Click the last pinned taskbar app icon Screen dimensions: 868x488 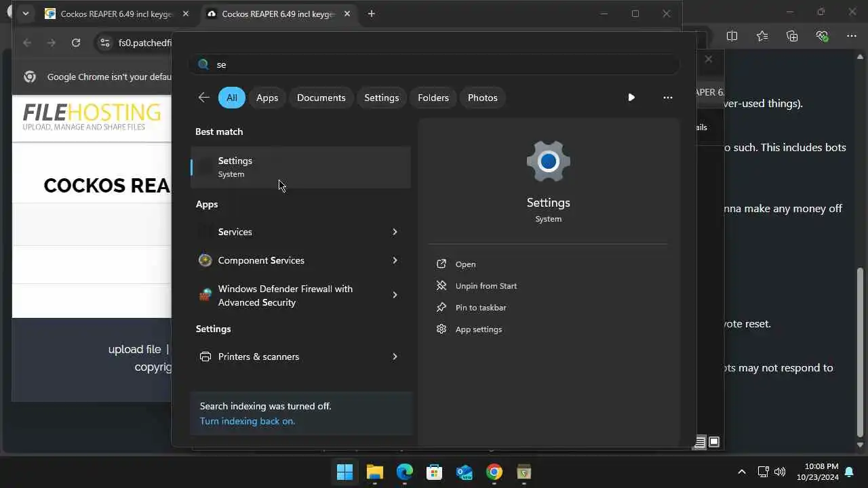click(524, 472)
